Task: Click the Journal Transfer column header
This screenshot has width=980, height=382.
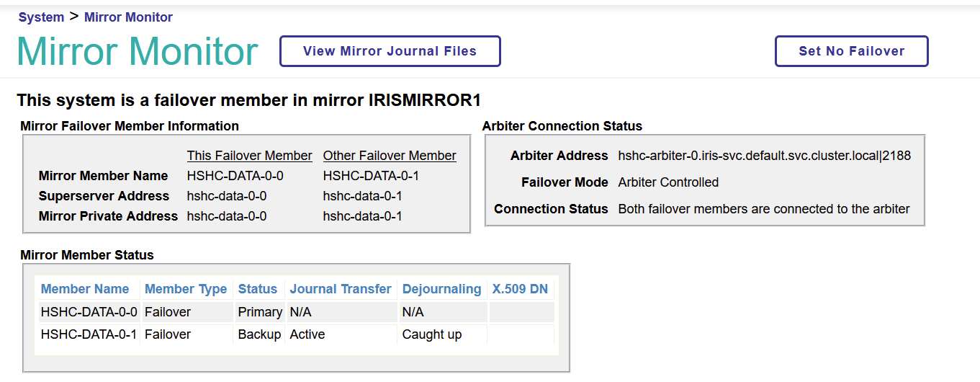Action: tap(341, 289)
